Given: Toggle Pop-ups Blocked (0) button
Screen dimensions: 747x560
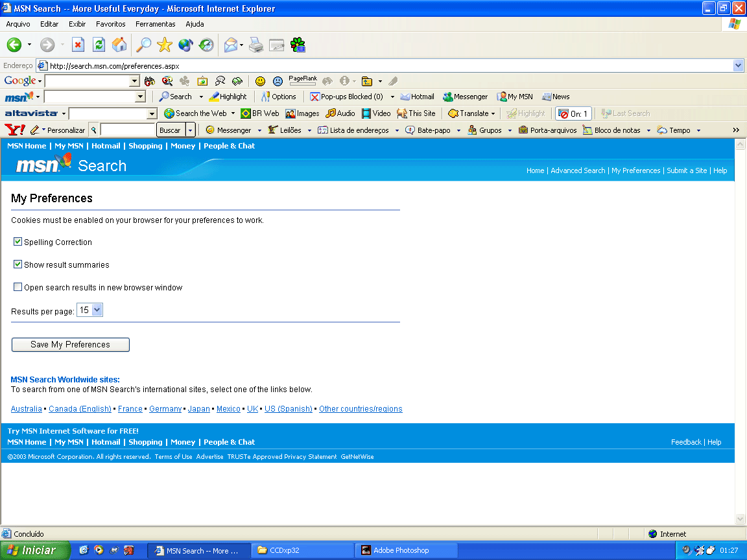Looking at the screenshot, I should pos(346,97).
